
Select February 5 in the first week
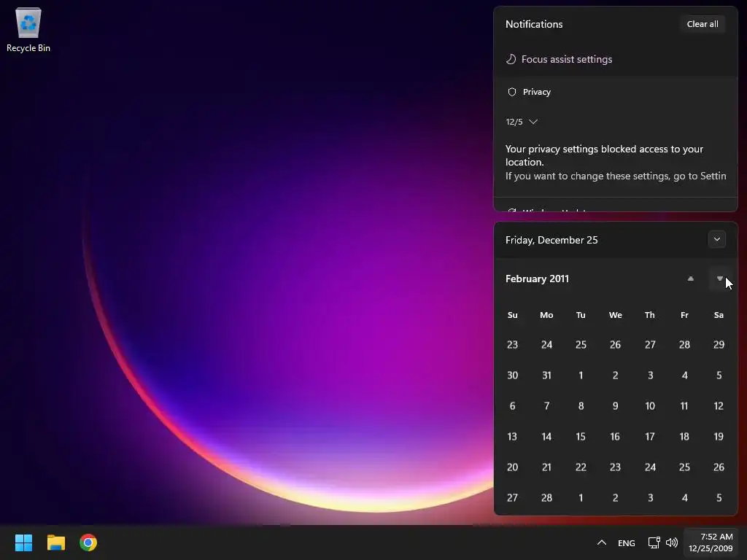click(719, 376)
